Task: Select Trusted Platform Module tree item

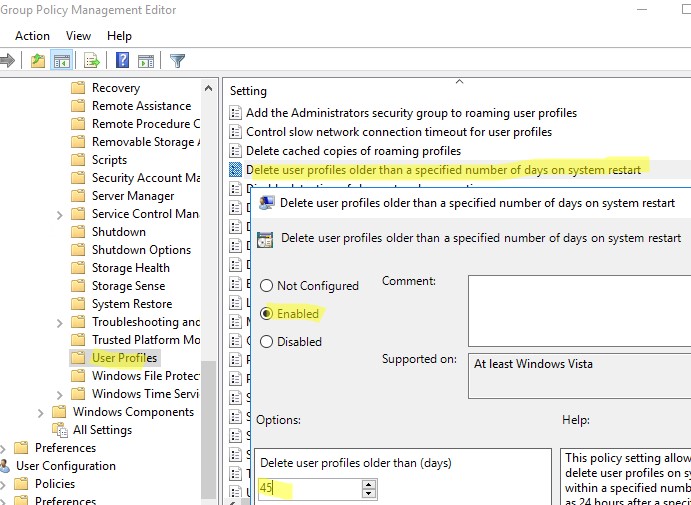Action: (145, 340)
